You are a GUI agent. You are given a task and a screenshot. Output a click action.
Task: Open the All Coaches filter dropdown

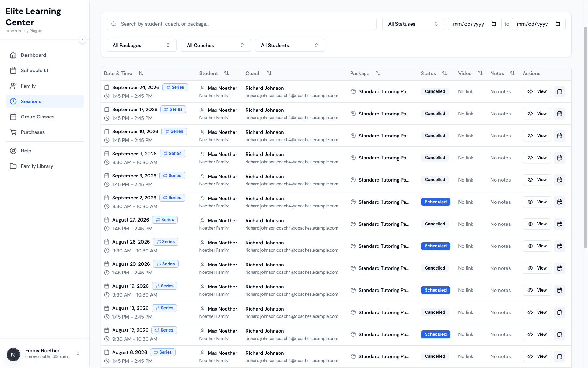(x=216, y=45)
